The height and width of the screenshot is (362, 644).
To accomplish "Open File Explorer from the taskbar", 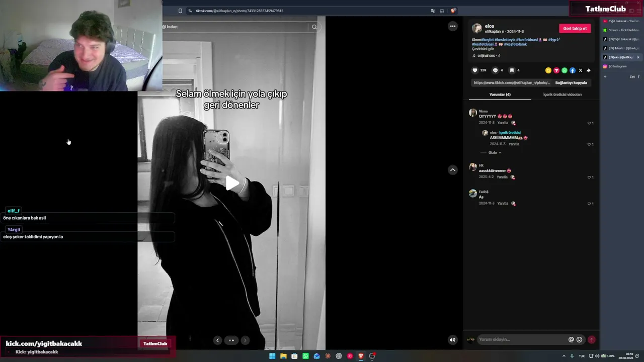I will tap(283, 356).
